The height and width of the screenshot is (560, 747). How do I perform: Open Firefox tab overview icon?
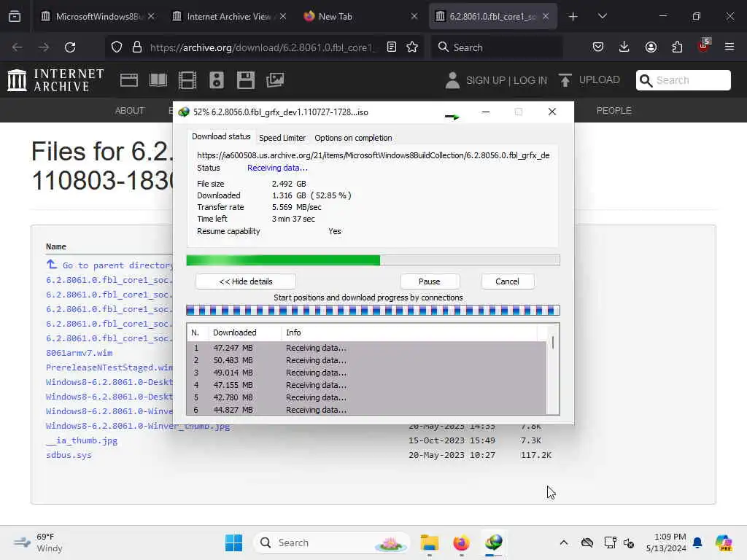coord(15,16)
